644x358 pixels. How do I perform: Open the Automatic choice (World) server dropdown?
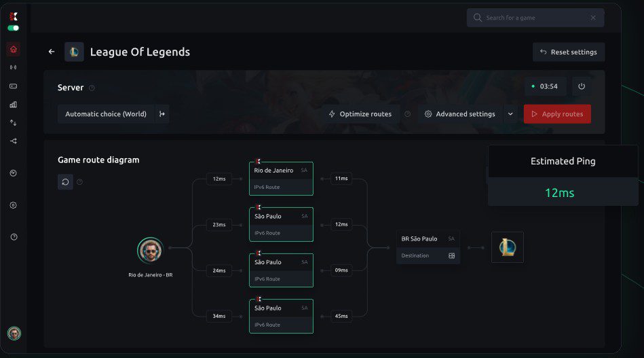(106, 114)
